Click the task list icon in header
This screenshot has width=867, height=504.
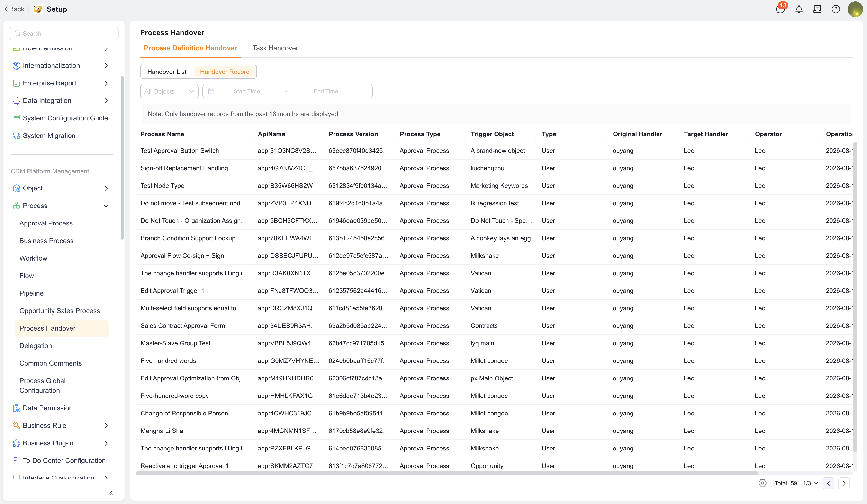click(817, 9)
